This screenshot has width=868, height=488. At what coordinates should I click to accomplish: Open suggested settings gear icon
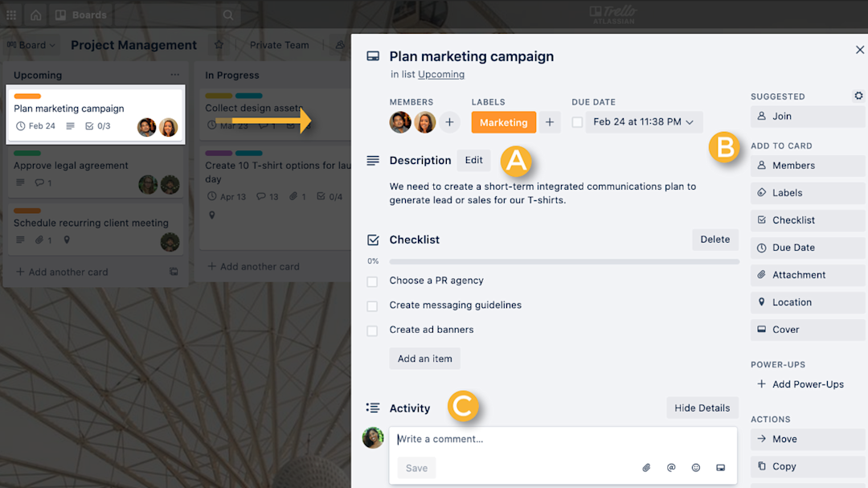[x=858, y=95]
